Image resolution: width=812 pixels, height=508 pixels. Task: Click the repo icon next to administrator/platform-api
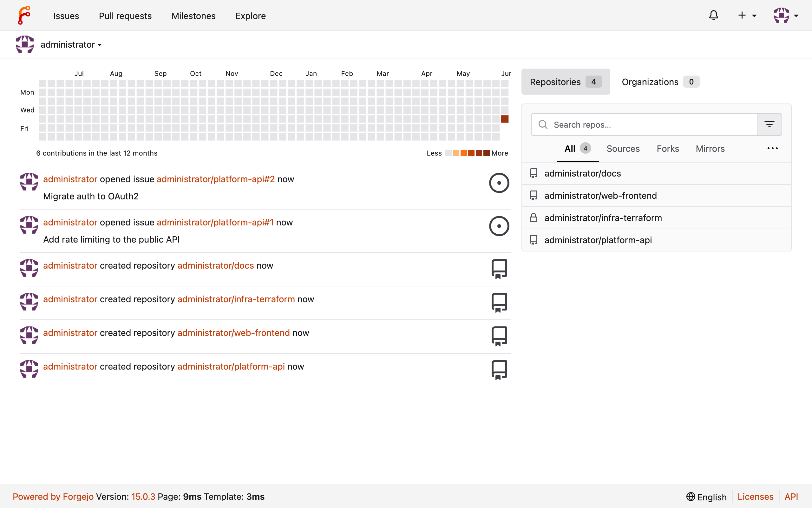pyautogui.click(x=533, y=240)
